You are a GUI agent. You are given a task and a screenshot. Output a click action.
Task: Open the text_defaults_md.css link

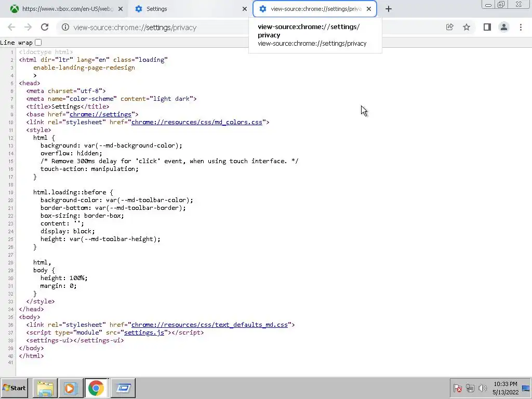(209, 325)
